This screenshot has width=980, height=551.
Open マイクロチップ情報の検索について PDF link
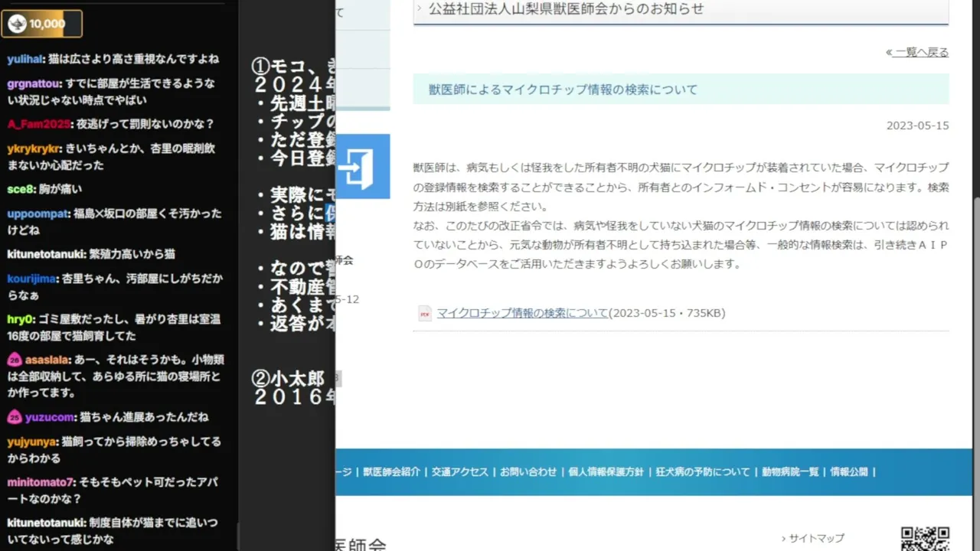(522, 313)
